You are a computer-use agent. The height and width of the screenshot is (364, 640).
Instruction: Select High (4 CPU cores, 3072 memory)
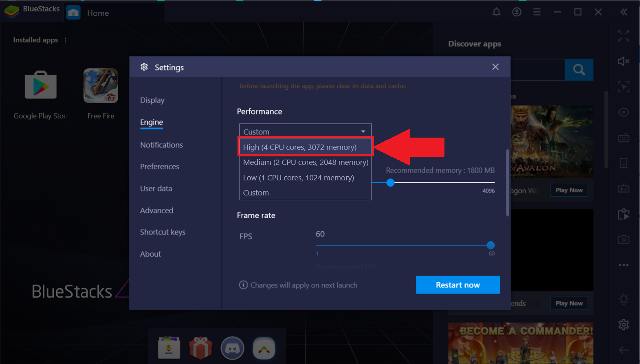pos(305,147)
